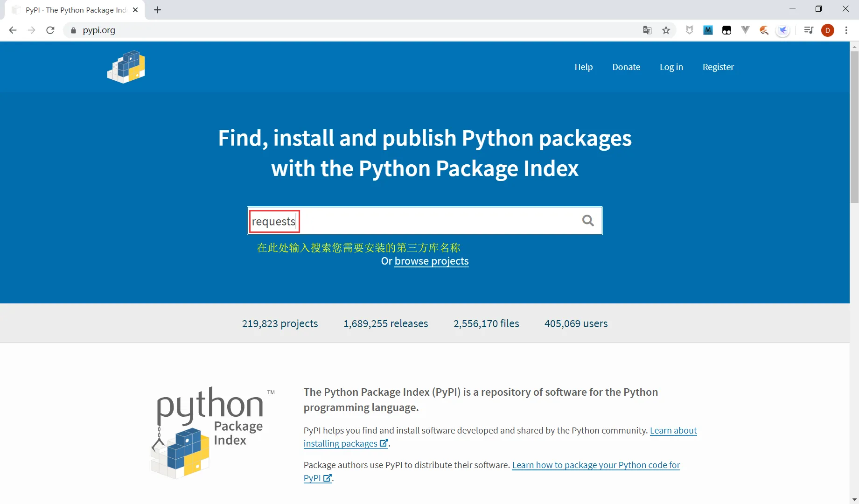Restore down the browser window
The image size is (859, 504).
[818, 8]
